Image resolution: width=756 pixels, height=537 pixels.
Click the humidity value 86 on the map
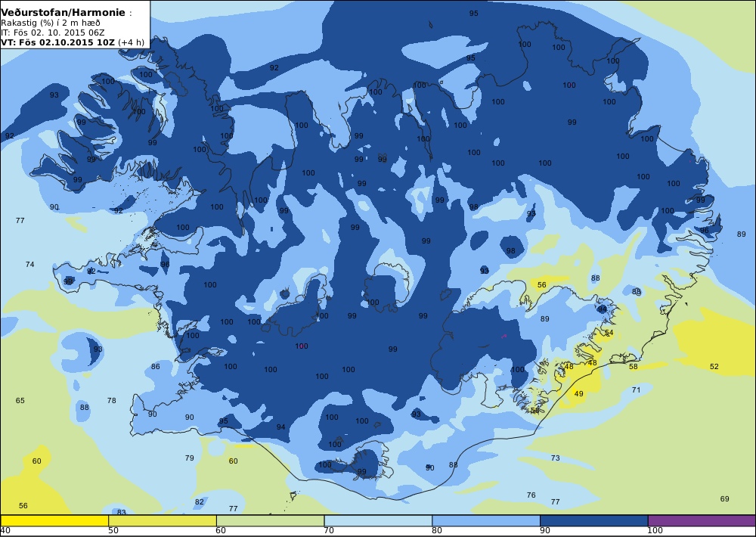tap(155, 367)
